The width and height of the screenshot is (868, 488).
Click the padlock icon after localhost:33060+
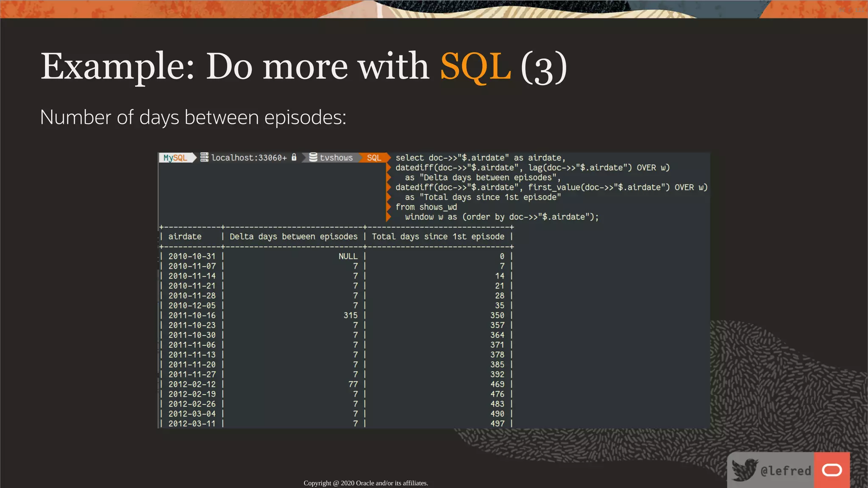(x=294, y=157)
